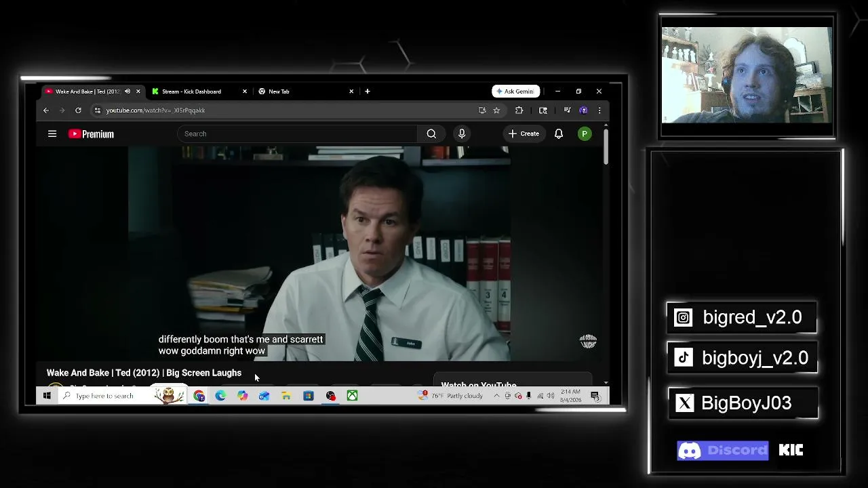Minimize the Chrome window

(x=557, y=91)
